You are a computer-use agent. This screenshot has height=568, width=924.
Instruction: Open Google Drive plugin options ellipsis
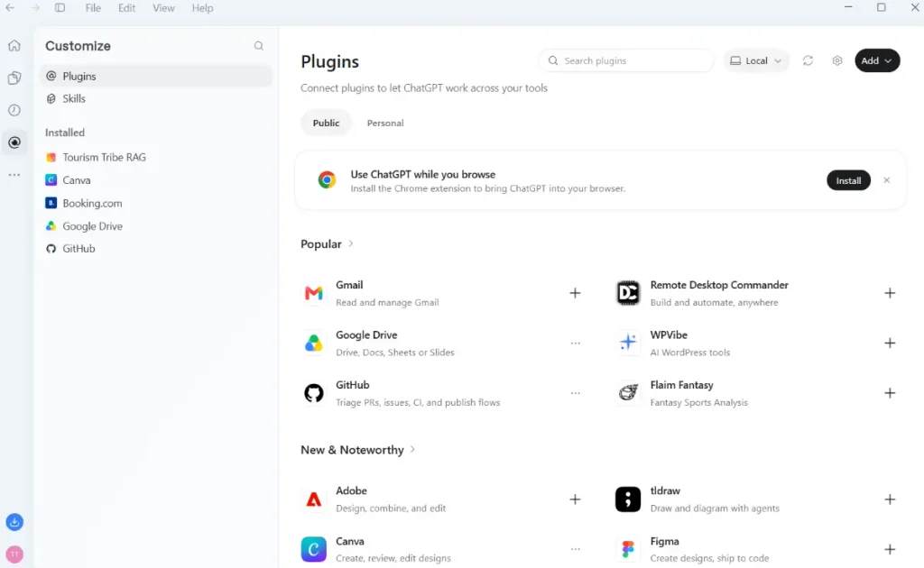575,344
